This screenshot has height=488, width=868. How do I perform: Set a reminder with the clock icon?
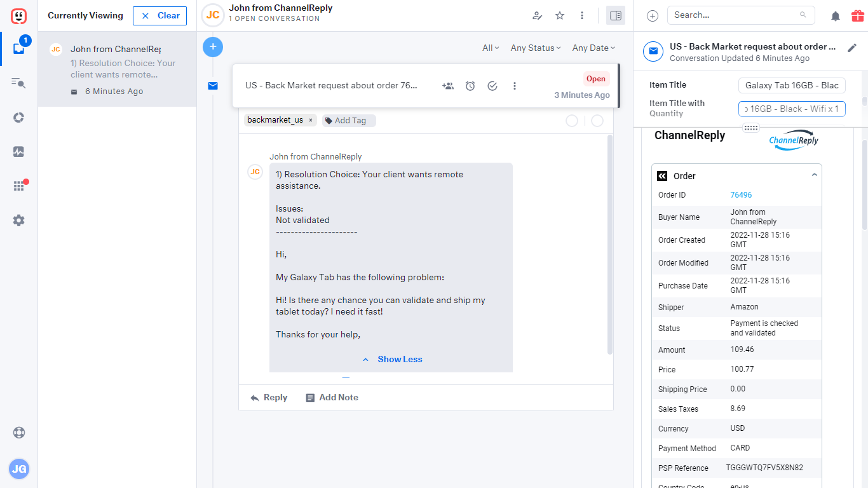(x=470, y=86)
